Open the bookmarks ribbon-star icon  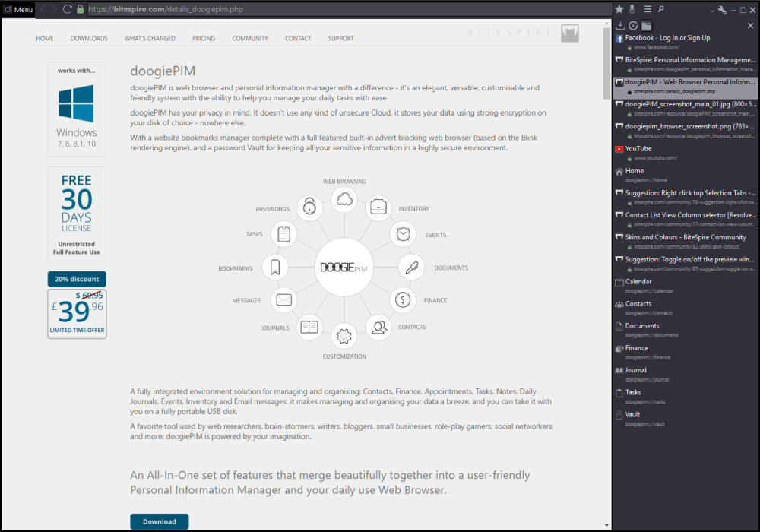(x=632, y=9)
